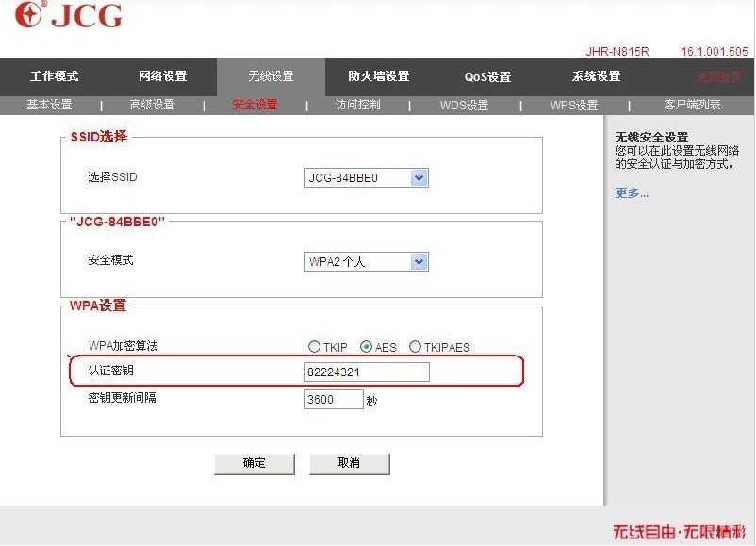This screenshot has height=546, width=756.
Task: Open the QoS设置 tab
Action: coord(485,76)
